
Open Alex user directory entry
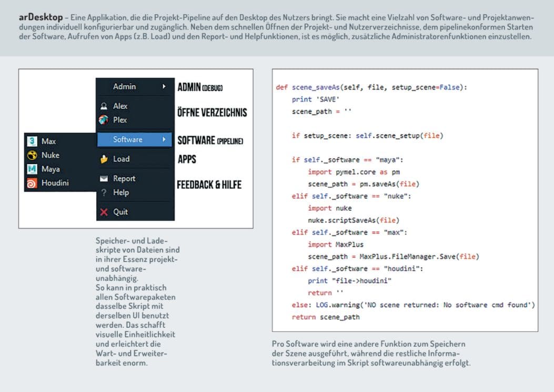135,106
